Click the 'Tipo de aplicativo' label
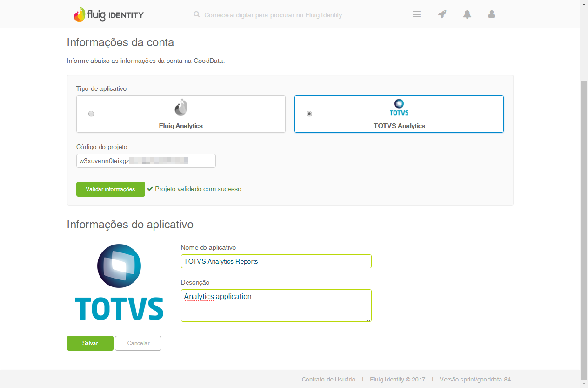The height and width of the screenshot is (388, 588). click(101, 88)
